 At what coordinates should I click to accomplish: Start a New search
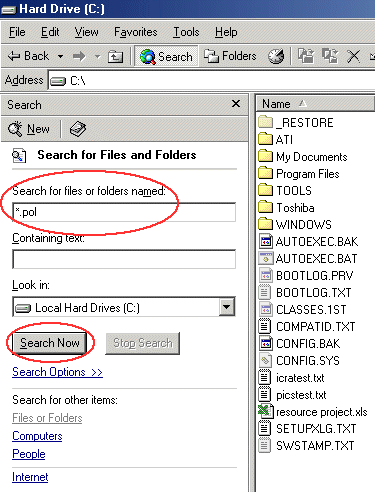click(29, 129)
